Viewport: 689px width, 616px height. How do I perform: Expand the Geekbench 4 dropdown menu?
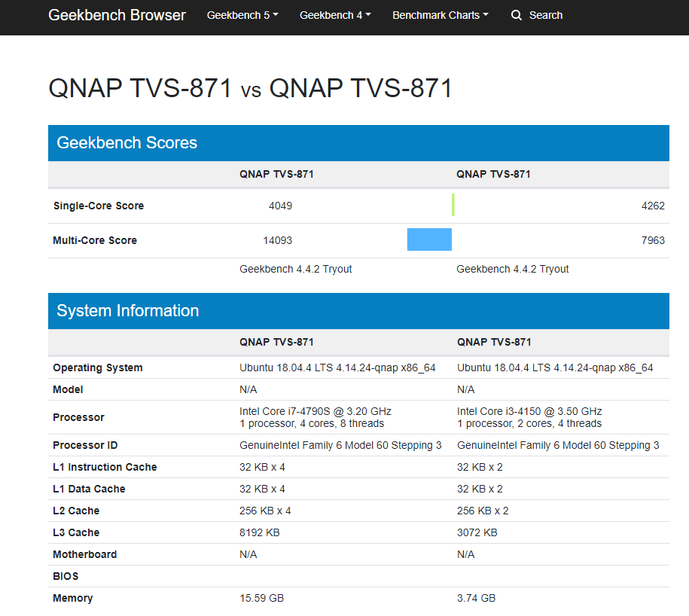(x=335, y=15)
